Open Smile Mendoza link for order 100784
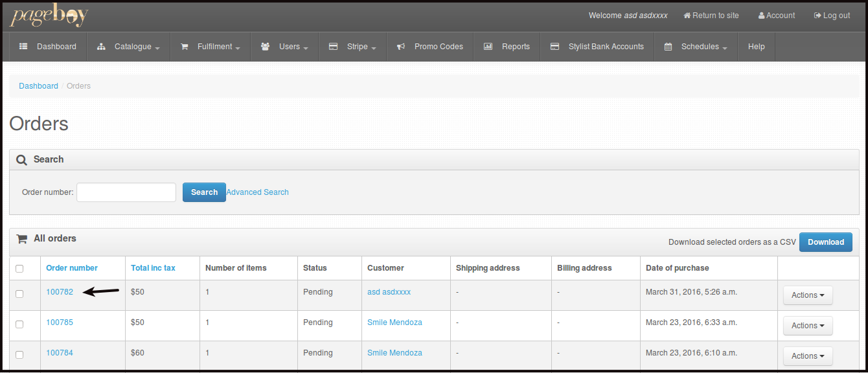 (x=394, y=353)
